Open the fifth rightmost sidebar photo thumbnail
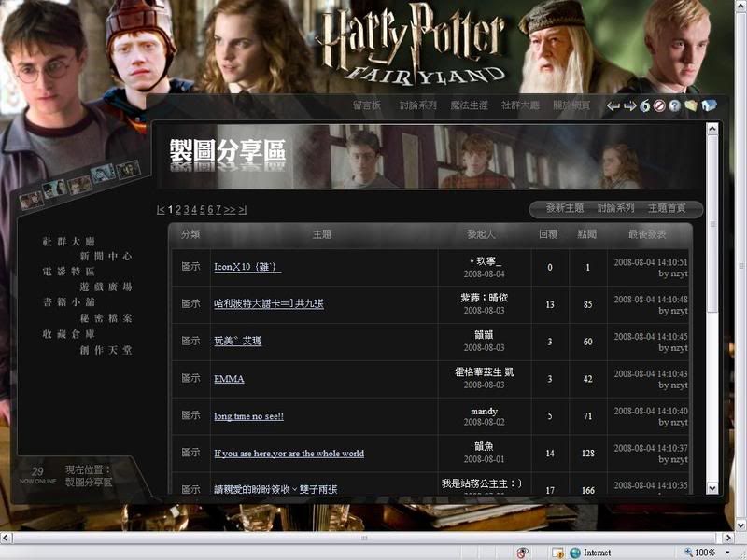747x560 pixels. coord(129,170)
